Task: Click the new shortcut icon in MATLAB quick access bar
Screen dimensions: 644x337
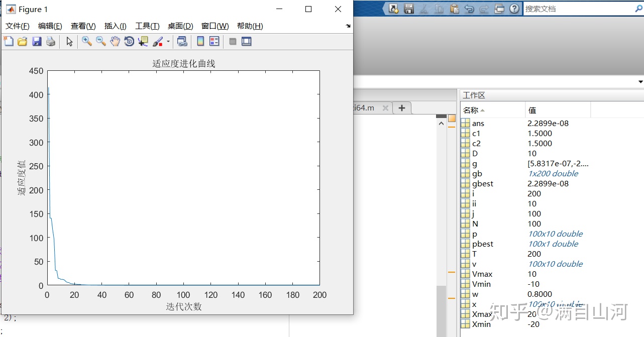Action: point(393,9)
